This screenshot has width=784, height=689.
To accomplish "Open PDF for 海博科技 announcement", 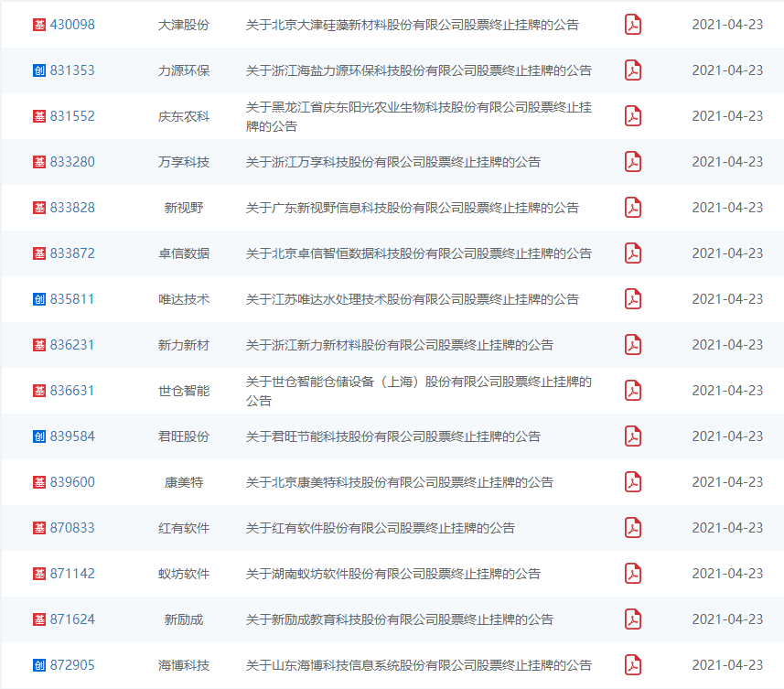I will pos(633,665).
